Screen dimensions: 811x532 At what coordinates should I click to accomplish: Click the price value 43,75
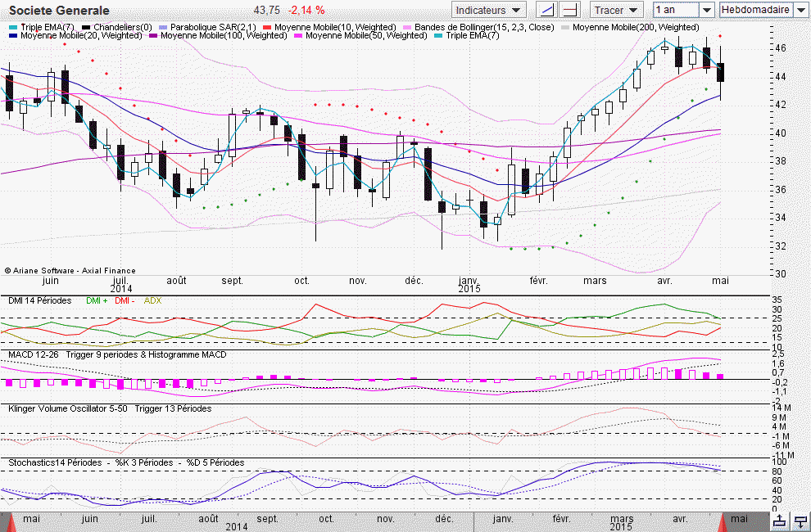267,11
